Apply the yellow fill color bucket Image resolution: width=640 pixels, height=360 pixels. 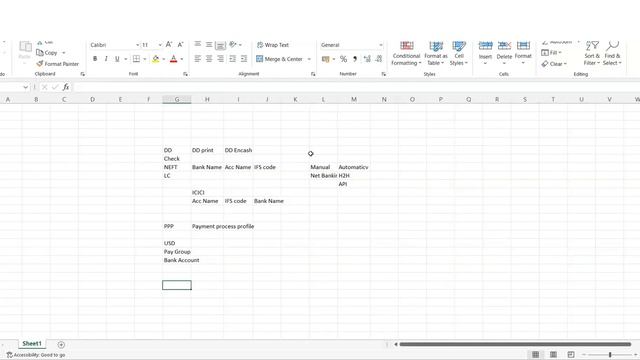(156, 59)
